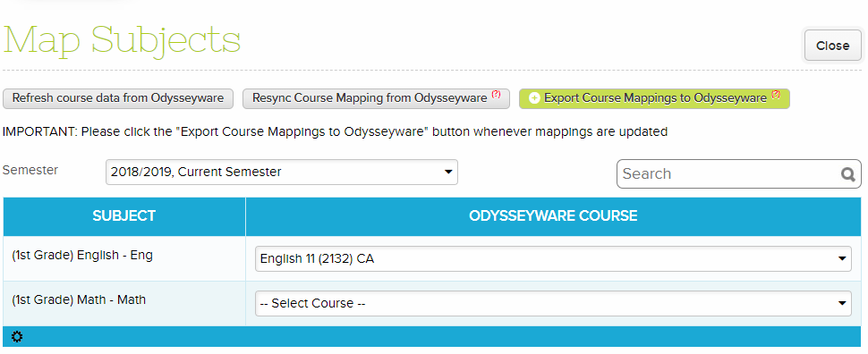Screen dimensions: 868x354
Task: Open help icon beside Export Course Mappings
Action: (x=776, y=95)
